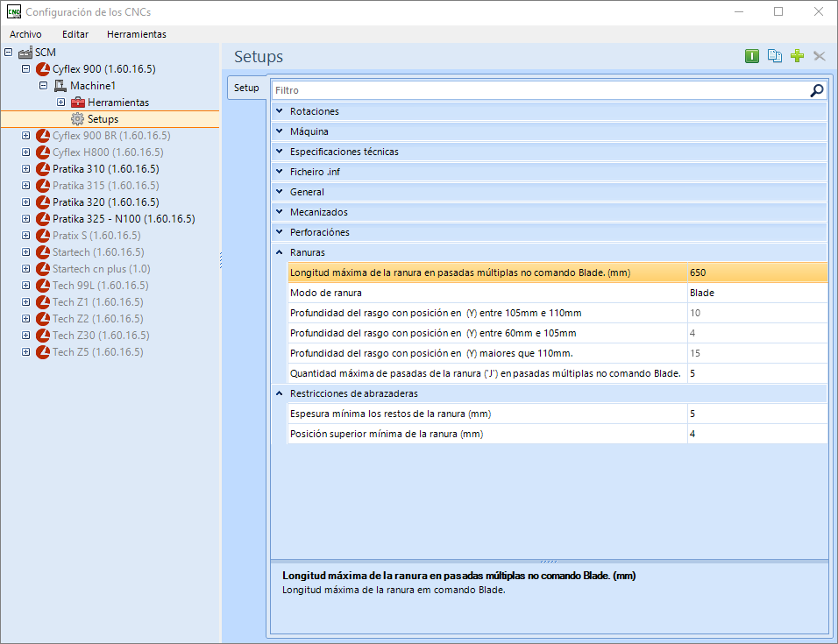
Task: Click value 5 of Quantidad máxima de pasadas
Action: point(757,373)
